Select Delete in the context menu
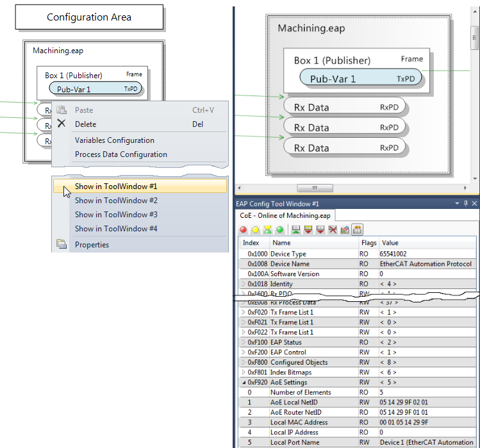Image resolution: width=480 pixels, height=448 pixels. [x=140, y=124]
